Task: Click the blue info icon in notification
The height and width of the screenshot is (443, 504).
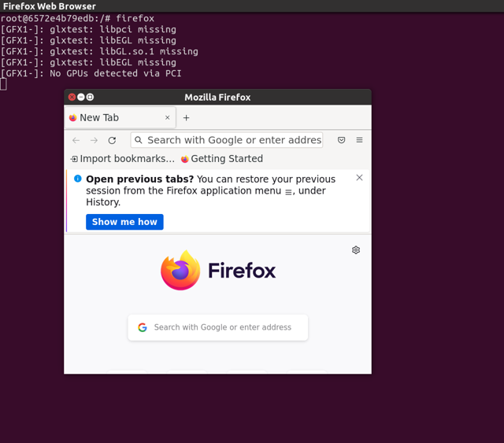Action: point(77,179)
